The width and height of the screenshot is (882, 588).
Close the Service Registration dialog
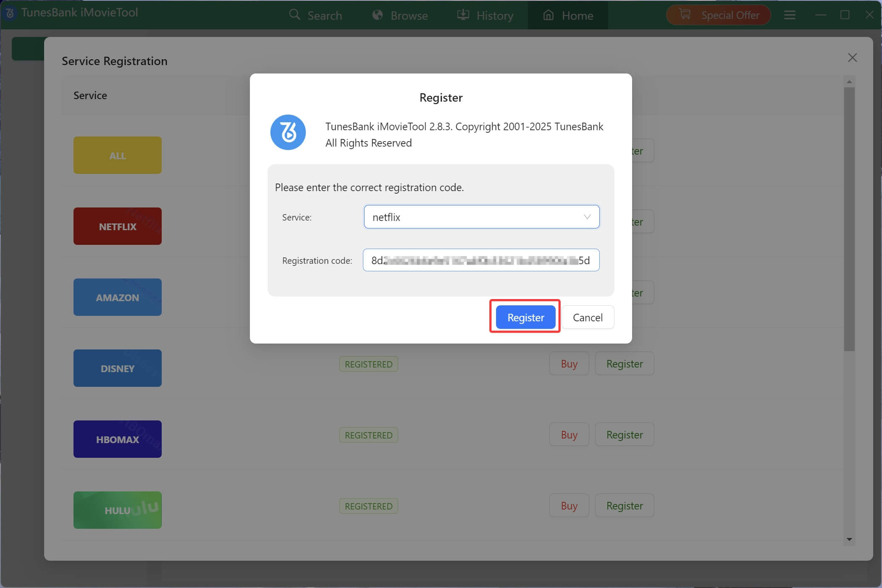coord(852,58)
